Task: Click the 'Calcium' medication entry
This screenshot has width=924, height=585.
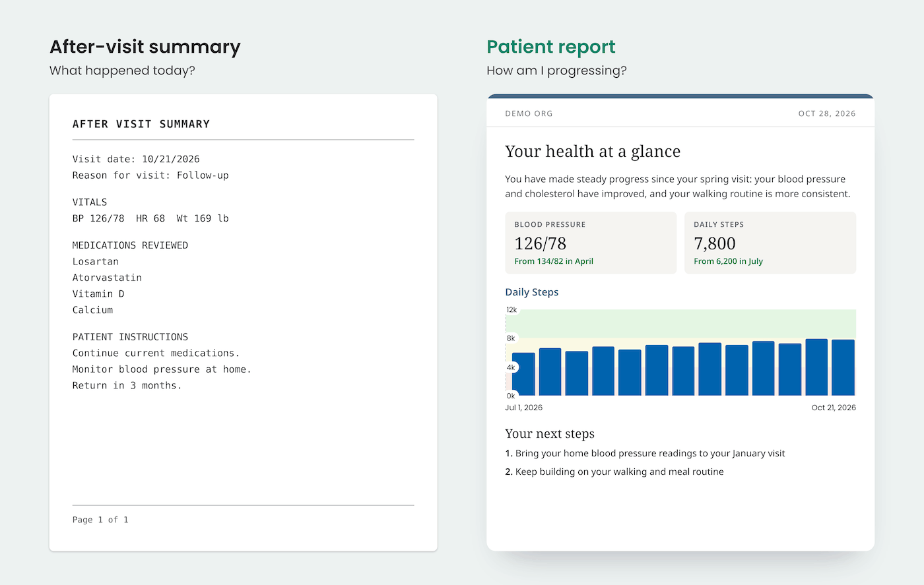Action: coord(92,310)
